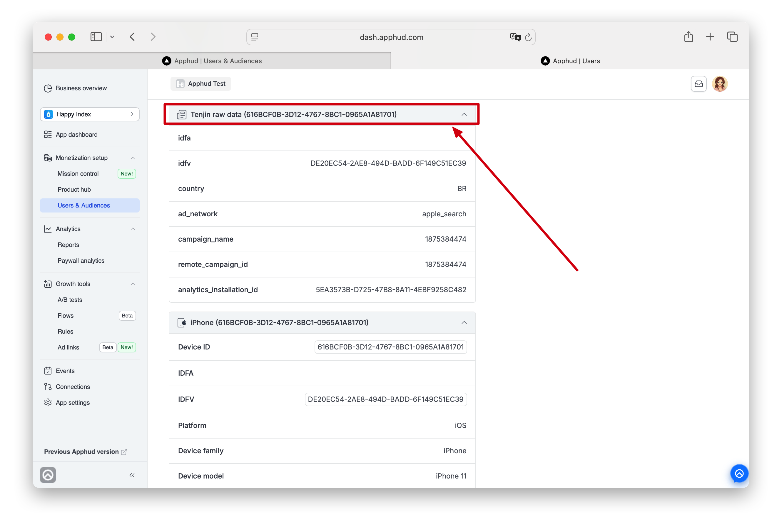The height and width of the screenshot is (532, 782).
Task: Open App settings
Action: click(x=73, y=402)
